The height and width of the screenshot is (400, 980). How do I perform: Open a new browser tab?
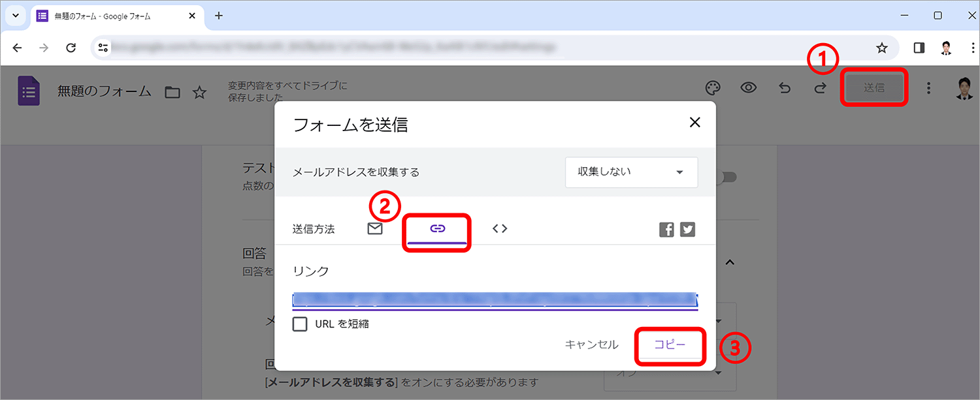[219, 16]
